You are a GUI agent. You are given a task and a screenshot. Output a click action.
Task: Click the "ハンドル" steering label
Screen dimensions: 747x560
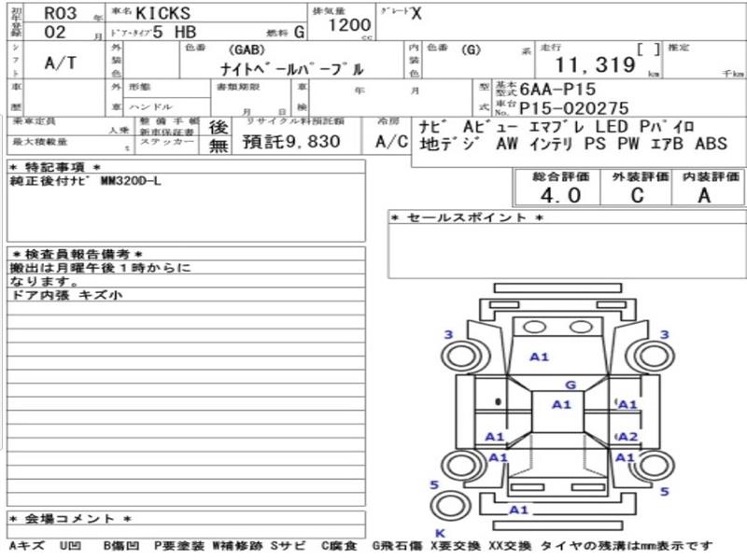tap(150, 106)
